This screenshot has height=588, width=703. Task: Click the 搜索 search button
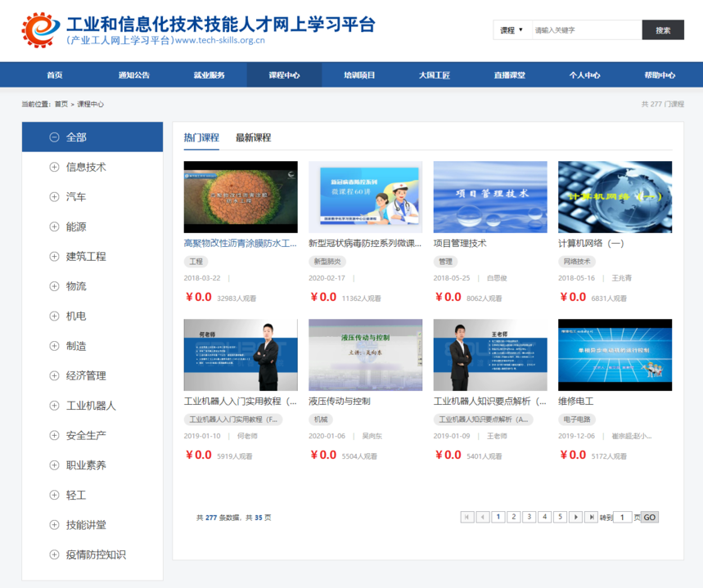[x=663, y=30]
